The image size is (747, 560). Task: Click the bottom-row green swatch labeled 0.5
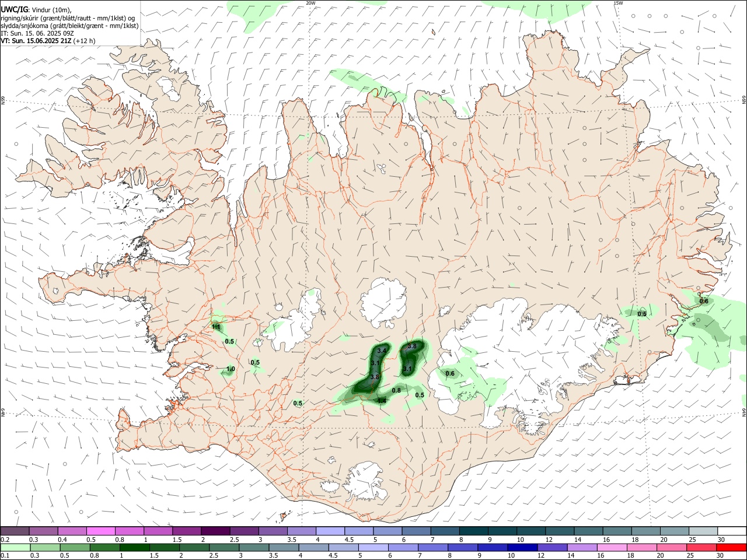point(75,547)
